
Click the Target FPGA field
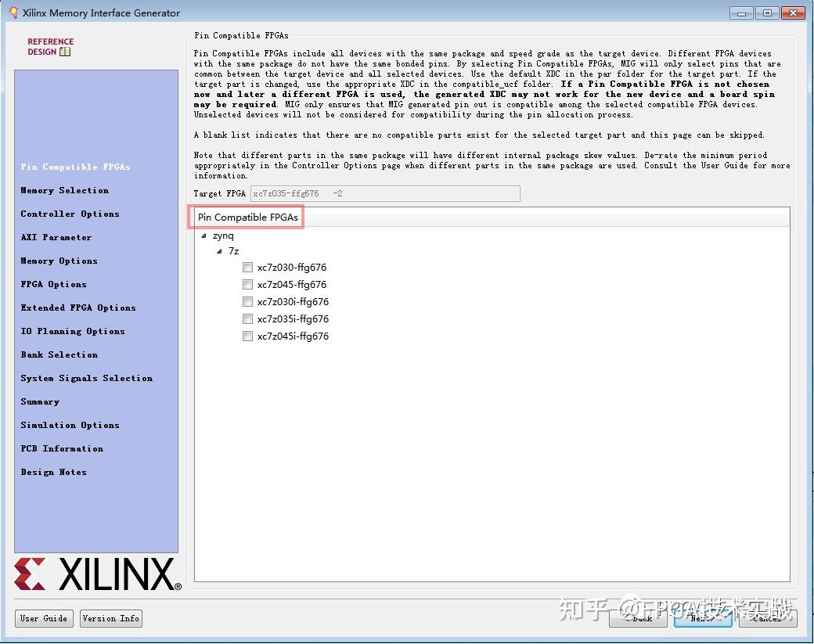point(385,193)
